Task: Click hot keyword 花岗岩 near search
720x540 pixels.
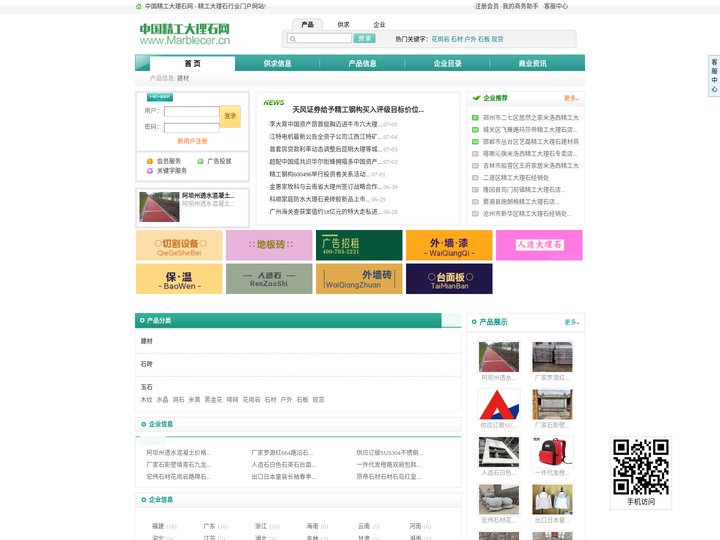Action: tap(440, 39)
